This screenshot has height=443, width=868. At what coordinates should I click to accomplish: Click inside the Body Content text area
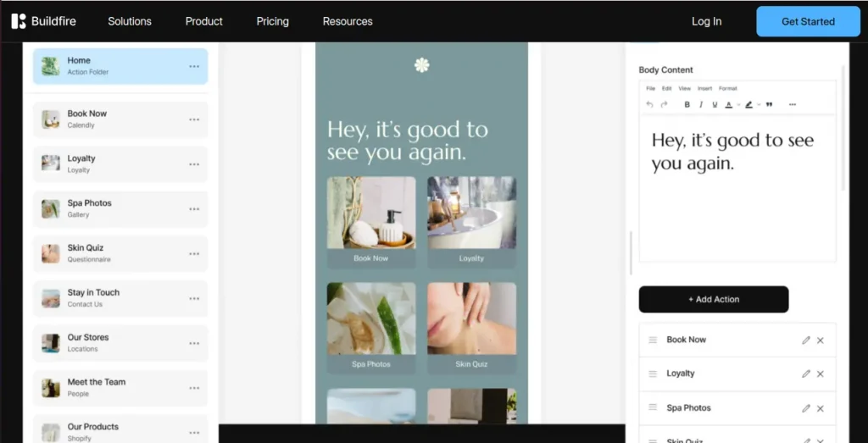[x=737, y=188]
